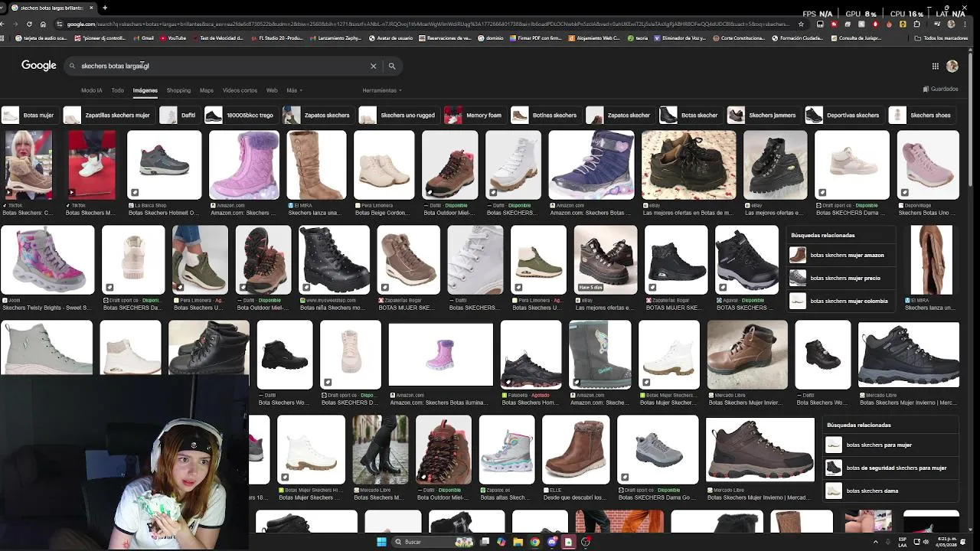980x551 pixels.
Task: Open Videos cortos tab
Action: [x=240, y=90]
